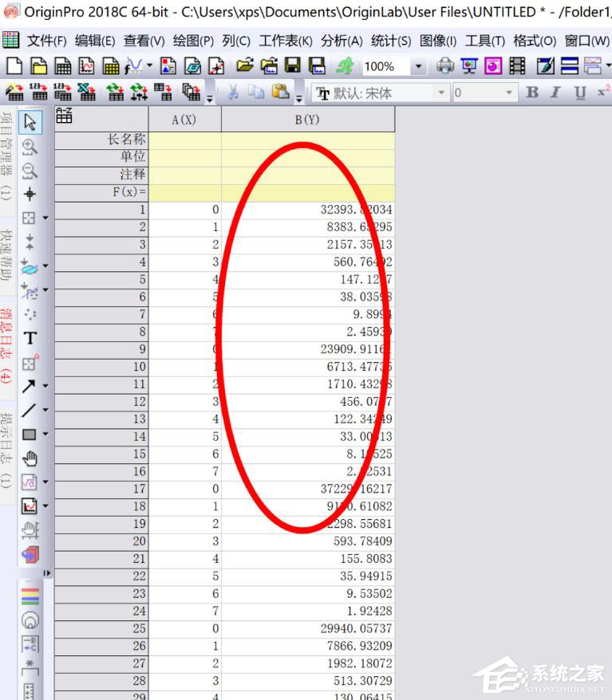Open the 项目管理器 (1) side tab
The image size is (612, 700).
click(x=6, y=155)
